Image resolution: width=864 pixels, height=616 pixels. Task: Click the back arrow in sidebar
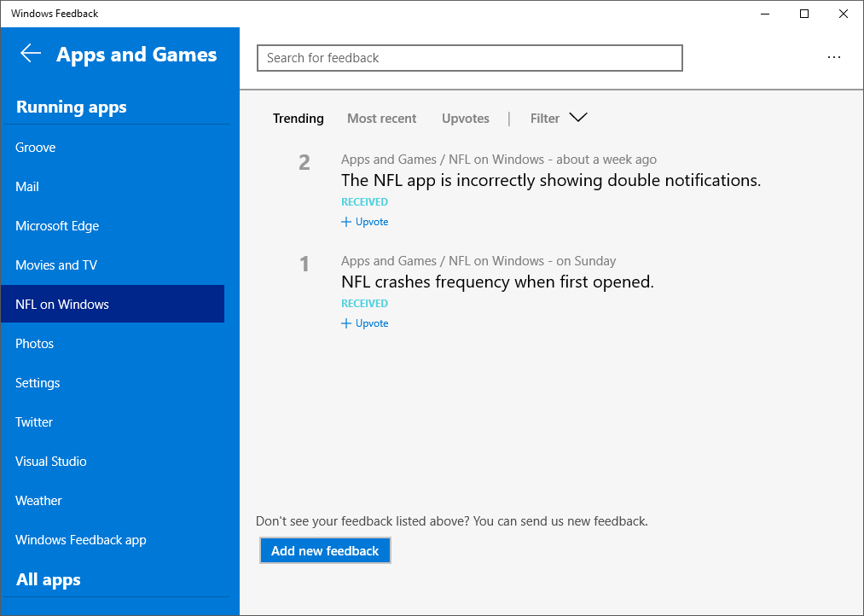(31, 54)
